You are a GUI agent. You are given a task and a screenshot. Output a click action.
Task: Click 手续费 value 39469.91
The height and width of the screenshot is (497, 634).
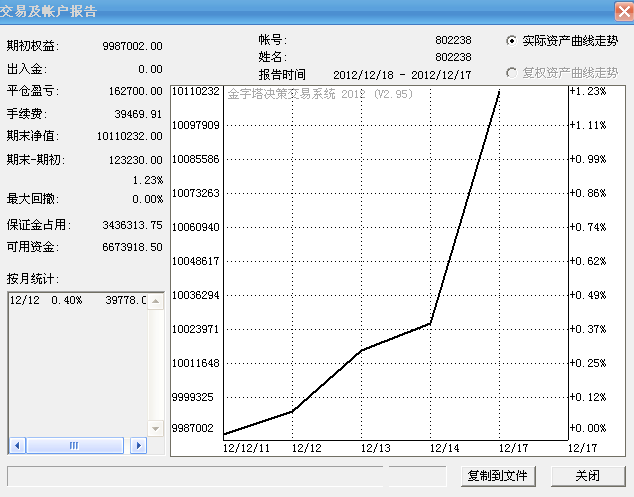click(138, 114)
